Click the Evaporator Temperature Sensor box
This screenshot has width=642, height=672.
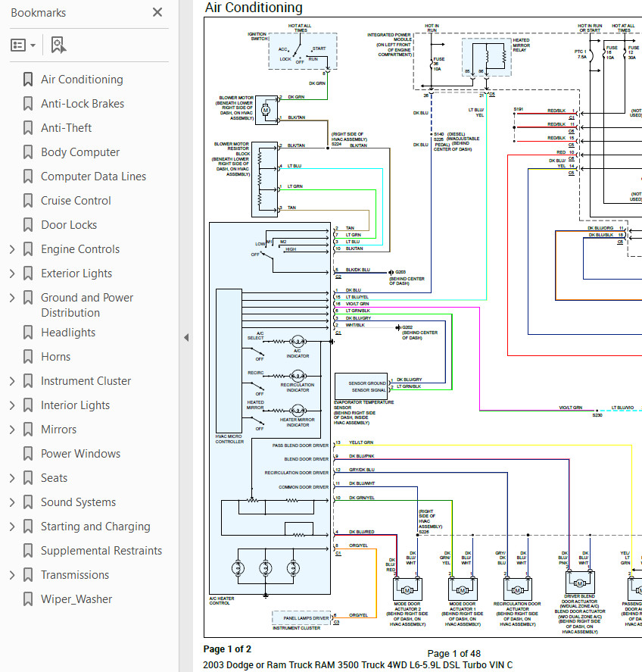(361, 386)
